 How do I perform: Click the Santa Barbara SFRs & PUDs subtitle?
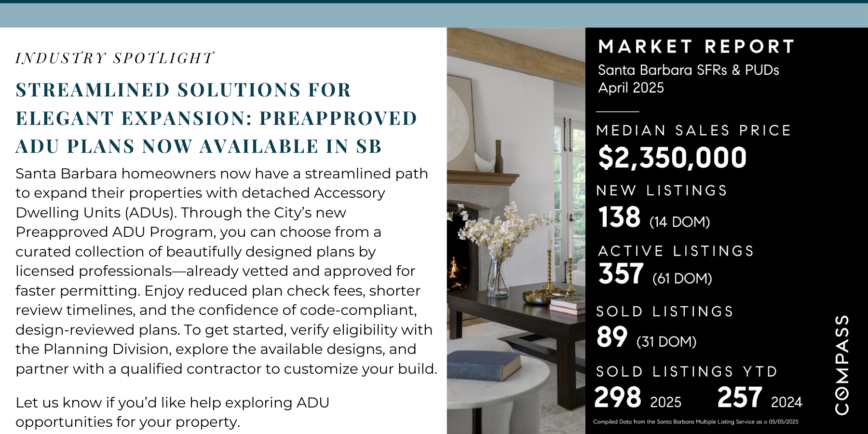pos(688,70)
